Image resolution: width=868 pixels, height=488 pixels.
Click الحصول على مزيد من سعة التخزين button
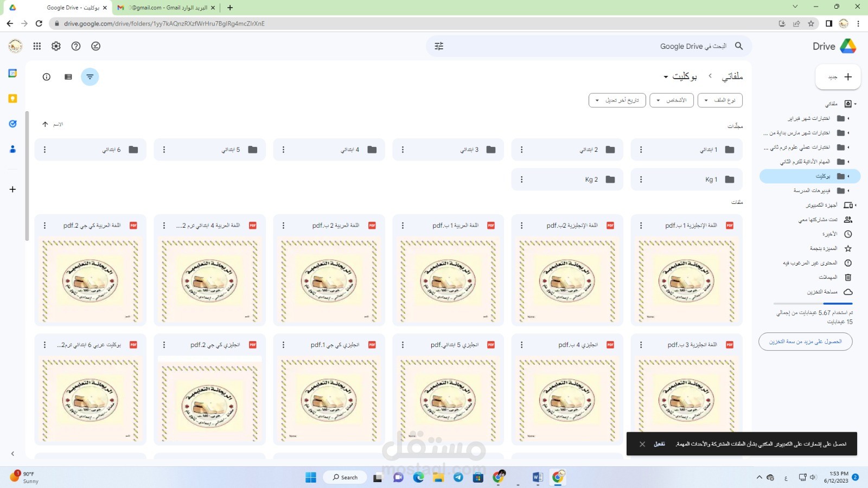[x=806, y=342]
